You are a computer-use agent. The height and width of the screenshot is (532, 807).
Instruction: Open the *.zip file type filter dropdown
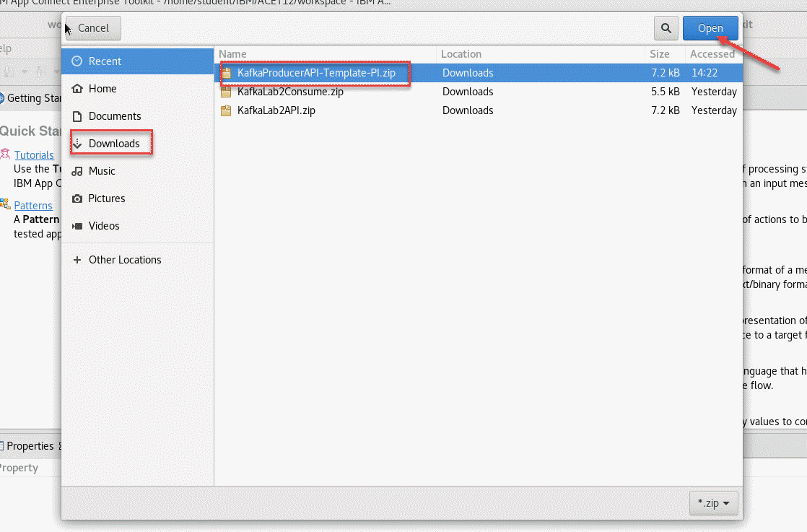[x=713, y=503]
